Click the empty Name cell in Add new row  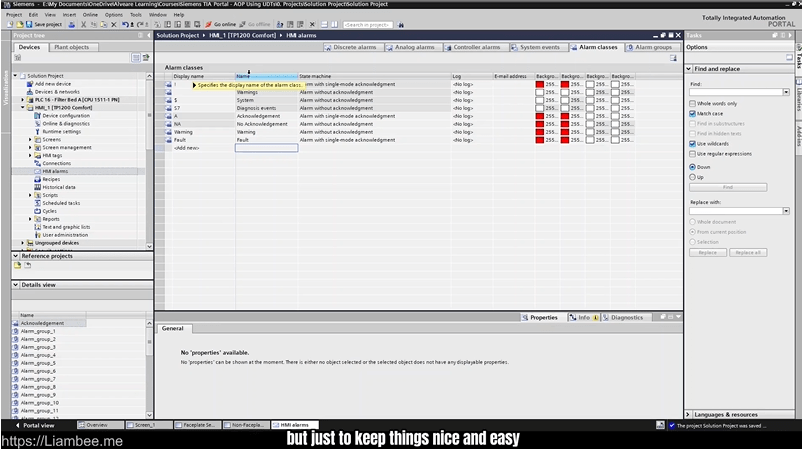coord(266,148)
